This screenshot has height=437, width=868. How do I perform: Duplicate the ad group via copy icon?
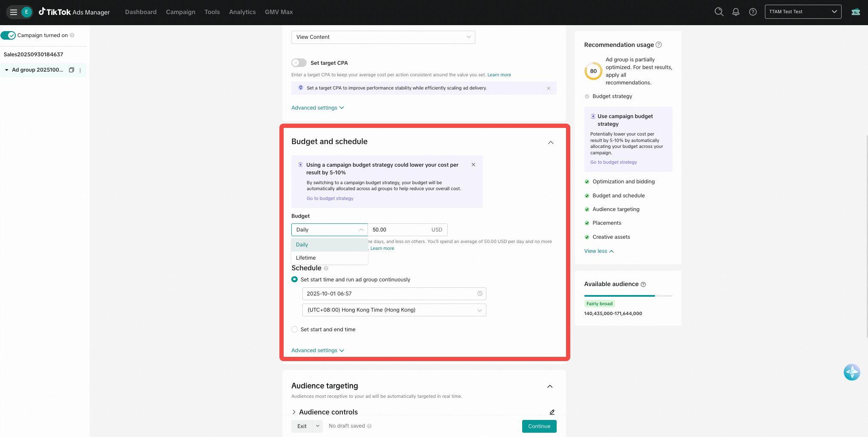(x=72, y=70)
